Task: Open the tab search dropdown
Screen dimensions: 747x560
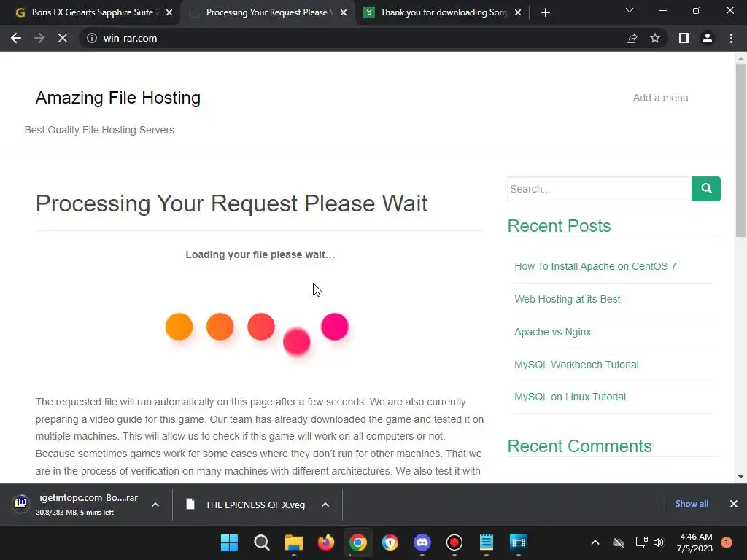Action: [630, 10]
